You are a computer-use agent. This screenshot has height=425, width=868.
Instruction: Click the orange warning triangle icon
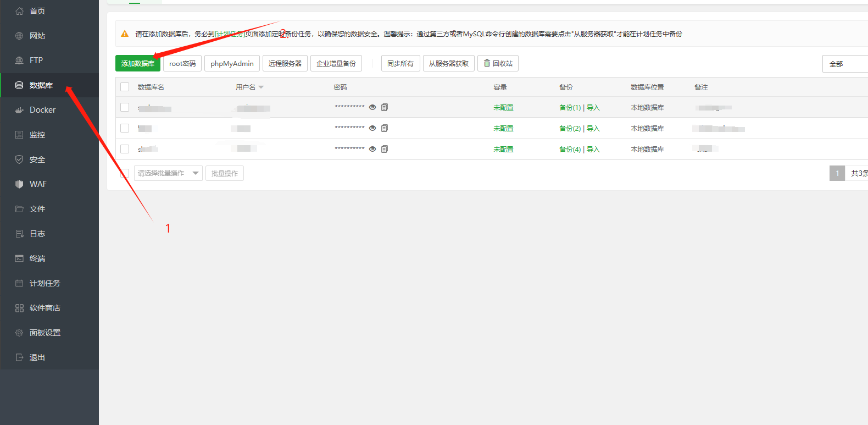(x=125, y=34)
